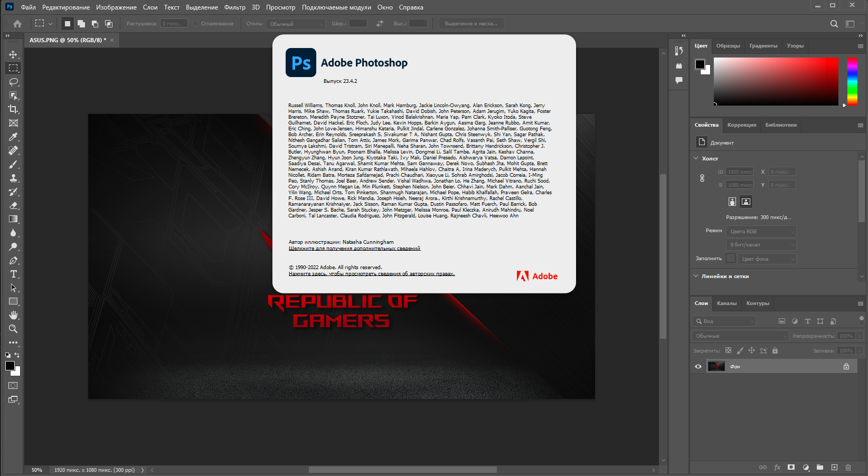Viewport: 868px width, 476px height.
Task: Toggle the Сглаживание checkbox
Action: click(195, 24)
